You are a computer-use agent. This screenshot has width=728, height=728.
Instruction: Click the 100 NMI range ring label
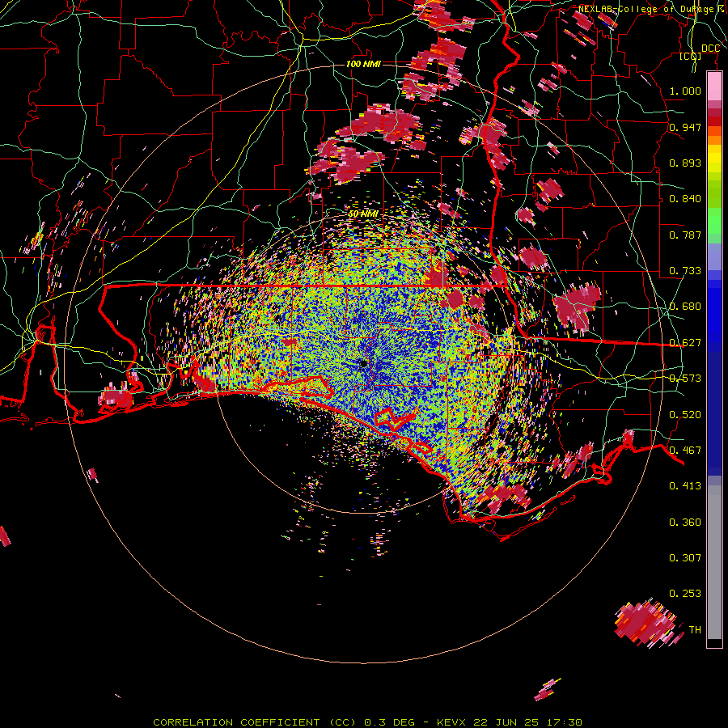(363, 64)
